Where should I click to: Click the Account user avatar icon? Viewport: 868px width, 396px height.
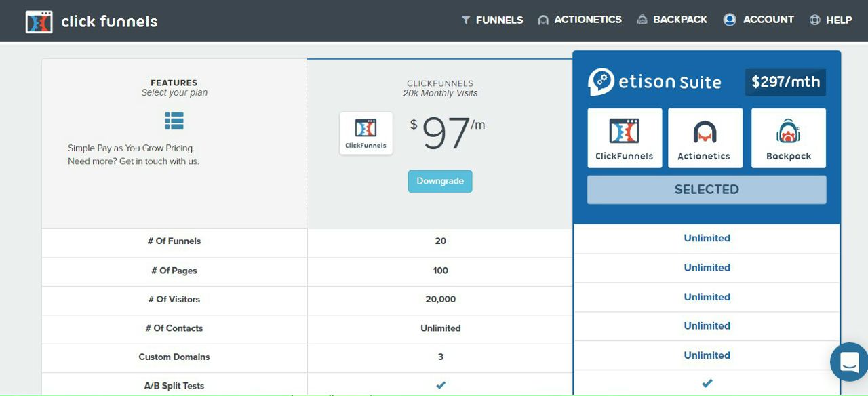click(730, 20)
